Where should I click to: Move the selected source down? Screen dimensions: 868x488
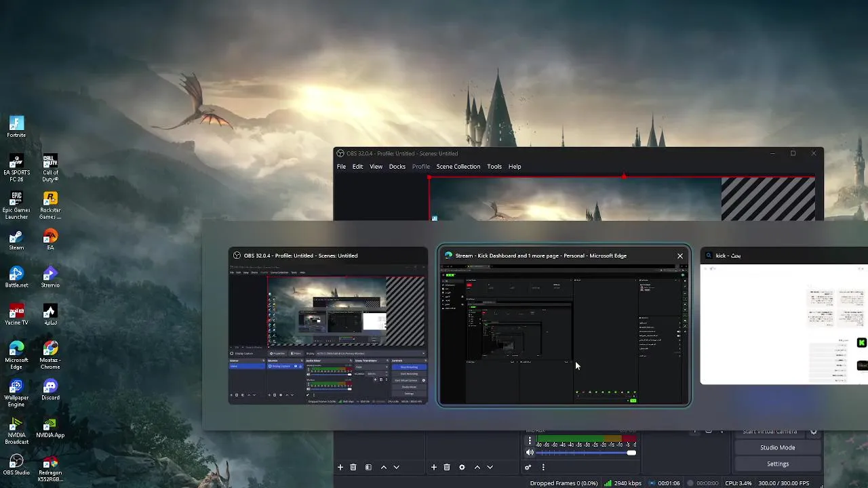click(490, 467)
